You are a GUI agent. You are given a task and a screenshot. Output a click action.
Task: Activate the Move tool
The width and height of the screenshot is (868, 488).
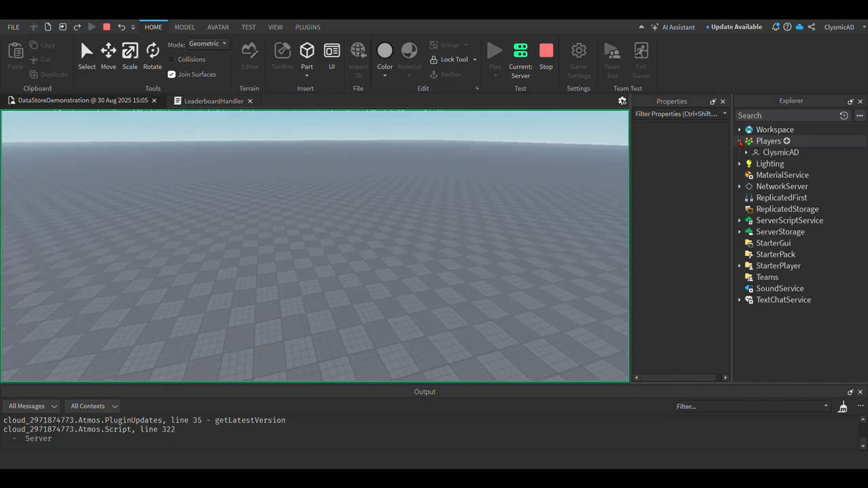pos(108,56)
